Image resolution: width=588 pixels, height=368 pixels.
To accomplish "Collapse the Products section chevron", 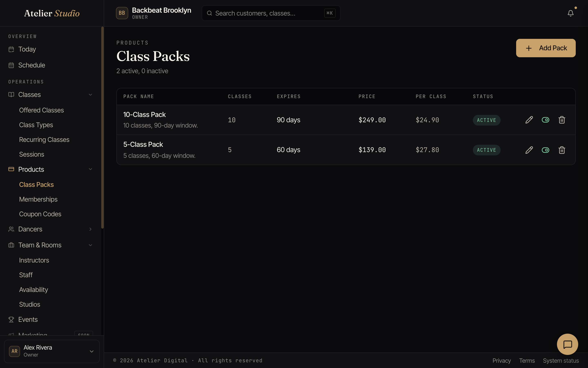I will click(x=90, y=169).
